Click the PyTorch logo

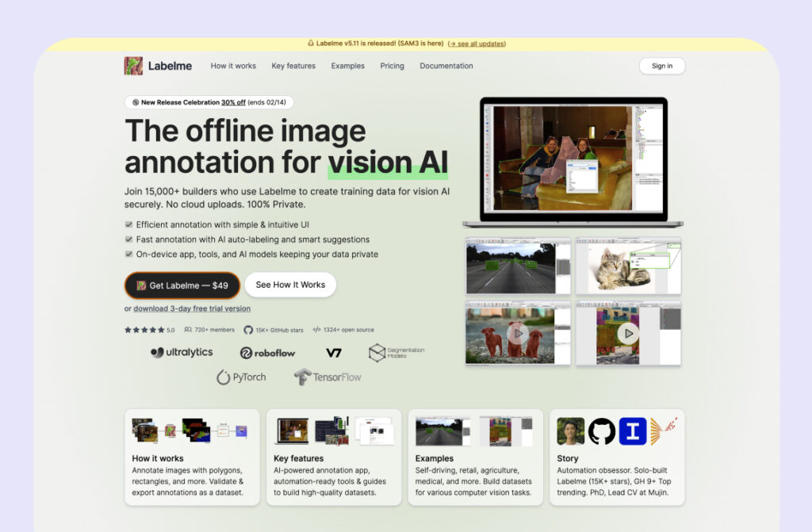(x=241, y=377)
